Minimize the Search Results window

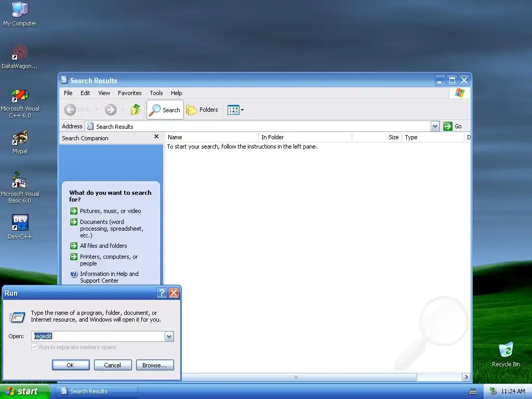tap(440, 81)
